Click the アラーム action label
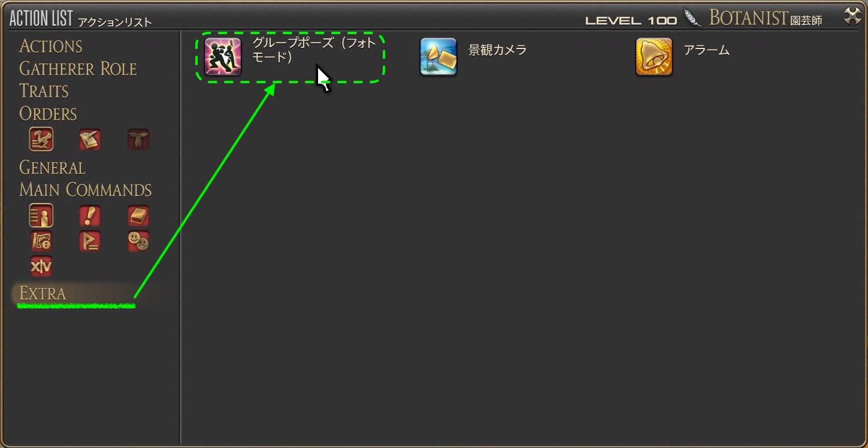 706,50
